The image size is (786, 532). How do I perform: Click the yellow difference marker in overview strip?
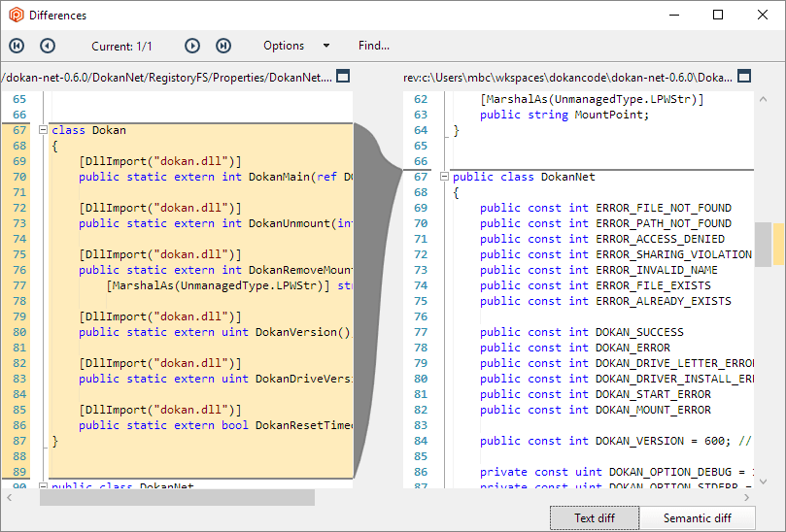(778, 245)
